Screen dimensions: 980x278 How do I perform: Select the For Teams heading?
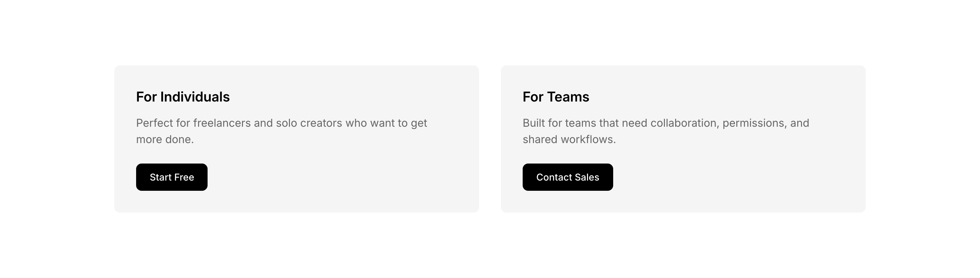click(555, 97)
